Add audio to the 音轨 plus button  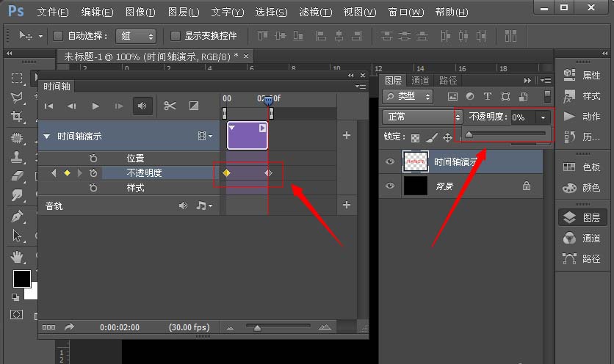[x=347, y=205]
